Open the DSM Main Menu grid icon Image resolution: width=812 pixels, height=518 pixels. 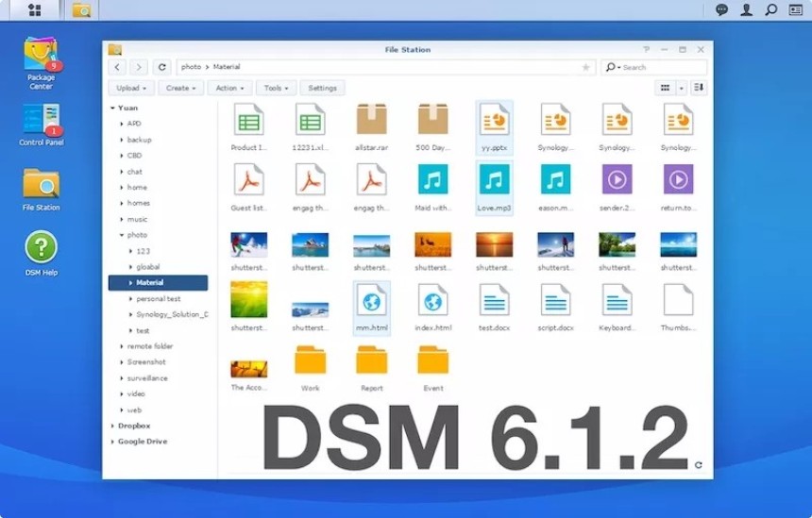pos(34,10)
